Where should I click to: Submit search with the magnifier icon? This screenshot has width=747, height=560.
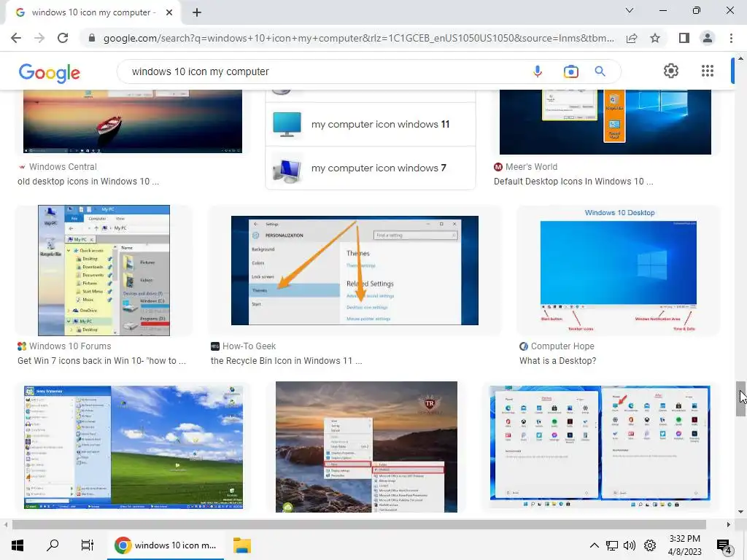pos(600,71)
